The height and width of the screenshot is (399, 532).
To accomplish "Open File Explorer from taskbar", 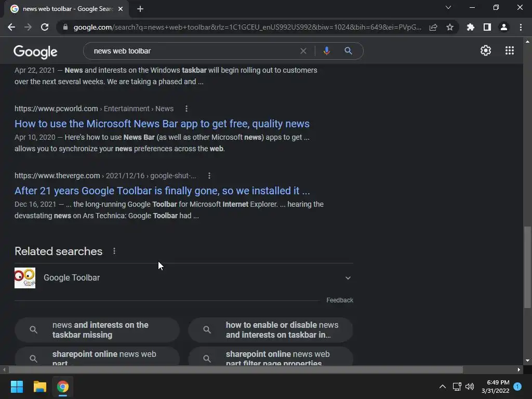I will (x=39, y=387).
